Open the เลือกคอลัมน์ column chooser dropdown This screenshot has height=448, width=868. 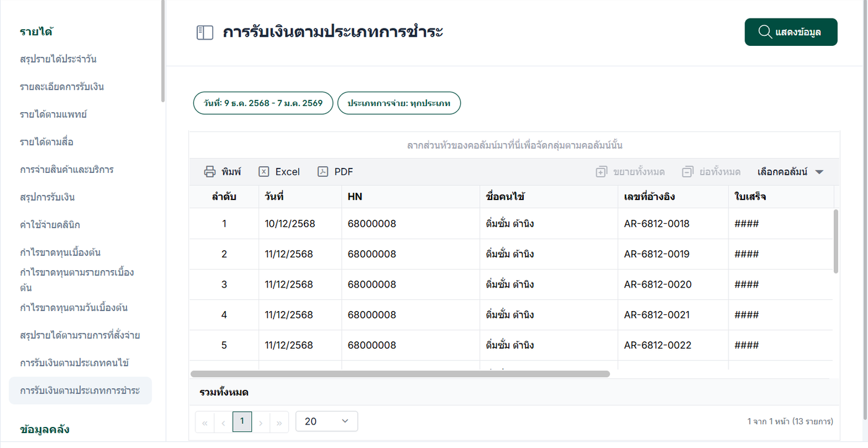pyautogui.click(x=790, y=172)
